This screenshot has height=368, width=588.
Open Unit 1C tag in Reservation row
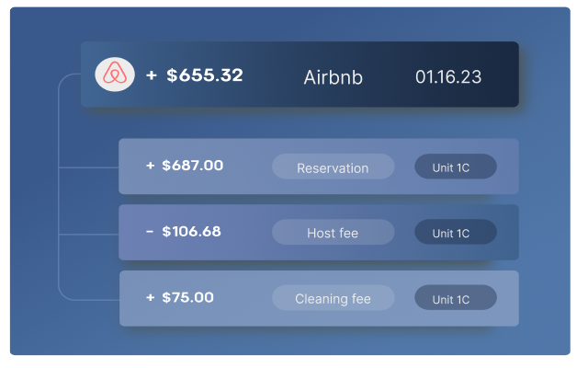pyautogui.click(x=455, y=167)
